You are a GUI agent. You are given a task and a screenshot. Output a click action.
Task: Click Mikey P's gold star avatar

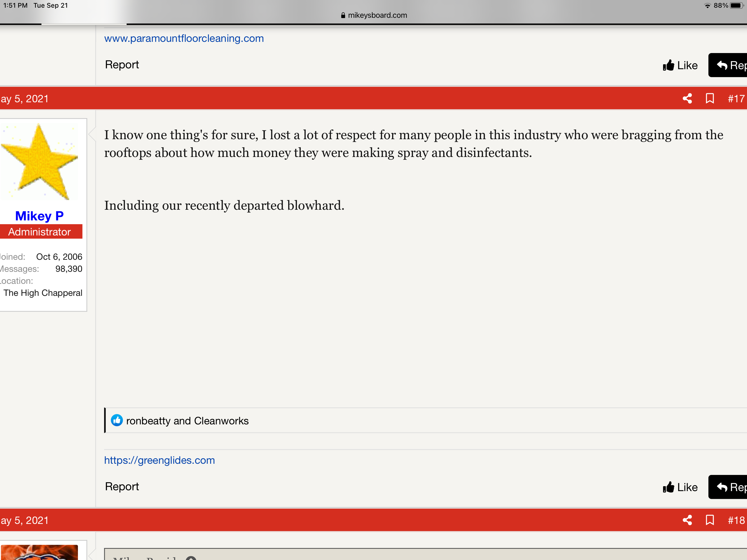click(x=40, y=161)
